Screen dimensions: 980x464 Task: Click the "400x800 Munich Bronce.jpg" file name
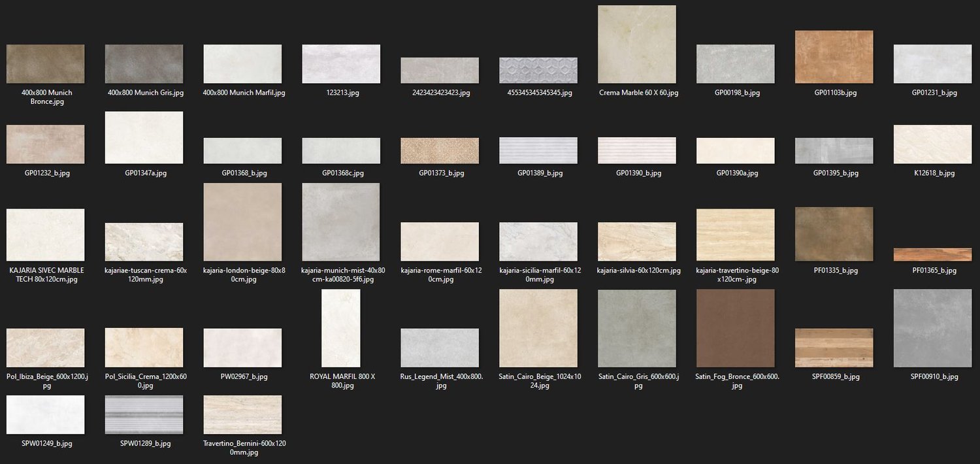[x=46, y=97]
